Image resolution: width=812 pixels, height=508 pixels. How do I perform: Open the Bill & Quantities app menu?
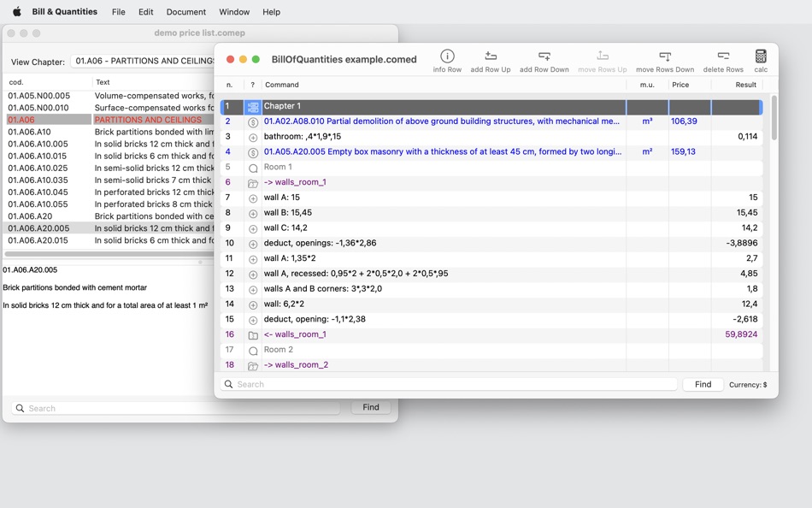[x=65, y=11]
